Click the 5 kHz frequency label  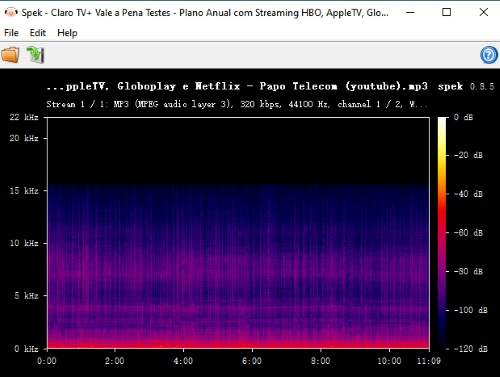point(26,296)
